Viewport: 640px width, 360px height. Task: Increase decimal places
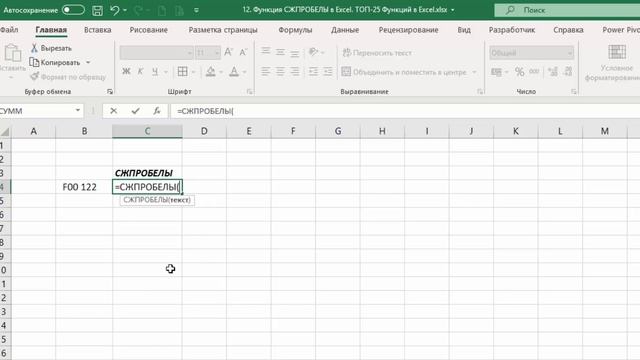tap(553, 72)
